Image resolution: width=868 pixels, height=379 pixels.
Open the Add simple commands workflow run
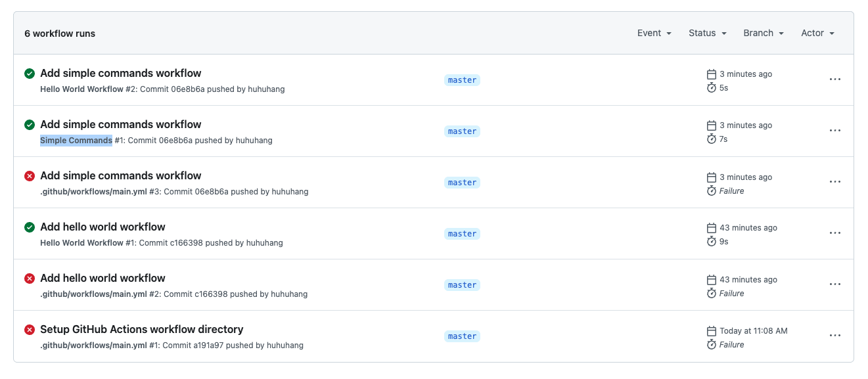(120, 73)
